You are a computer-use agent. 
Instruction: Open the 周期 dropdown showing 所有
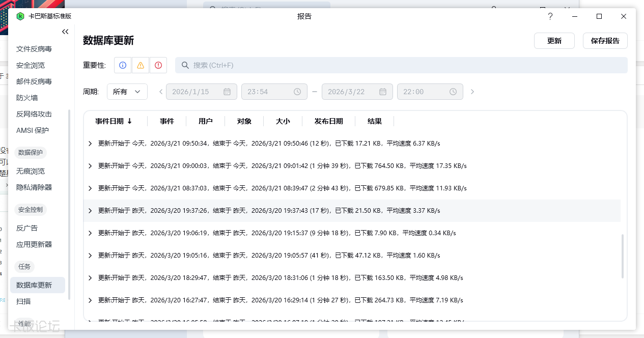[x=127, y=92]
